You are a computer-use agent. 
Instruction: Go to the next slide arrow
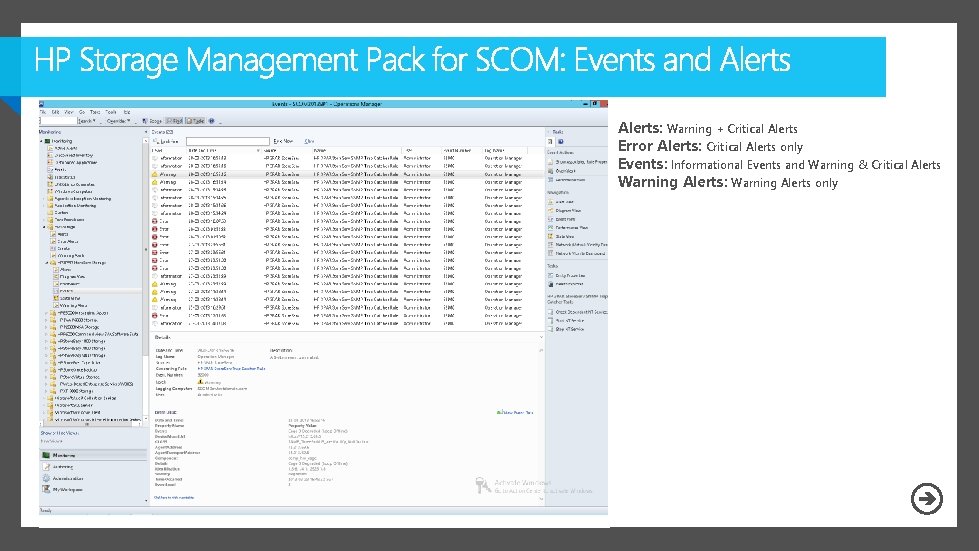[927, 499]
